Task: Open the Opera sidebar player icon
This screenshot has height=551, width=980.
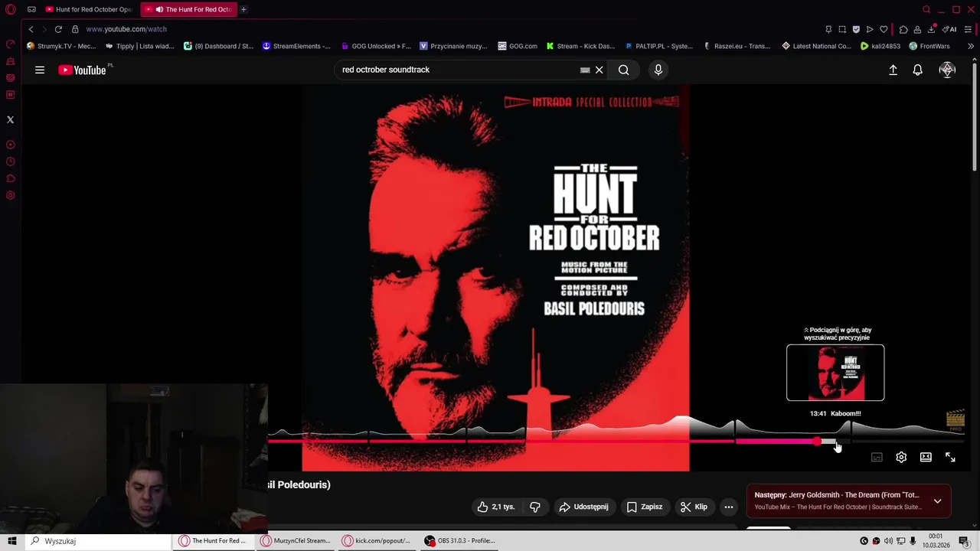Action: (10, 145)
